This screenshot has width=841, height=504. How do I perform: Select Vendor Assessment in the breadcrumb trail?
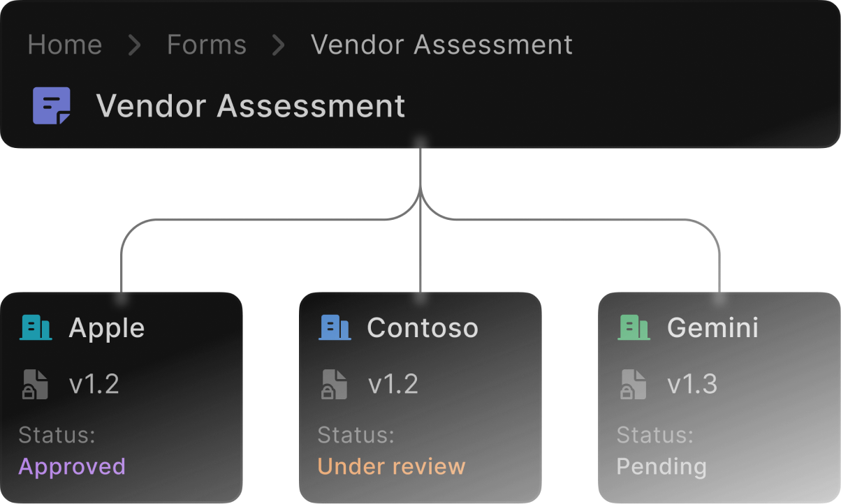pos(441,45)
